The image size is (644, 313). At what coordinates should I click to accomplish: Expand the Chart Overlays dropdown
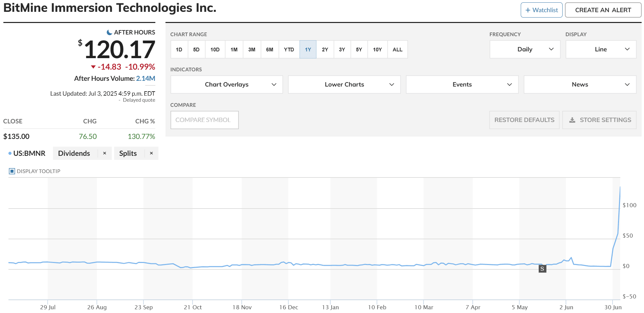pyautogui.click(x=227, y=85)
